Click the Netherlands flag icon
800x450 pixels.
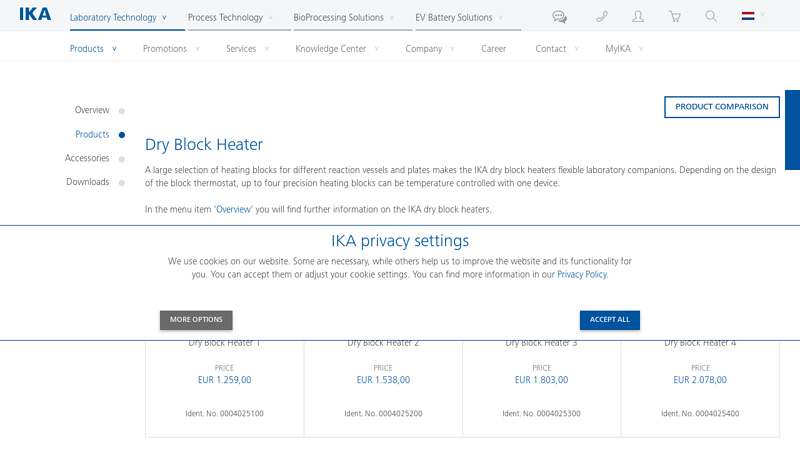(747, 16)
